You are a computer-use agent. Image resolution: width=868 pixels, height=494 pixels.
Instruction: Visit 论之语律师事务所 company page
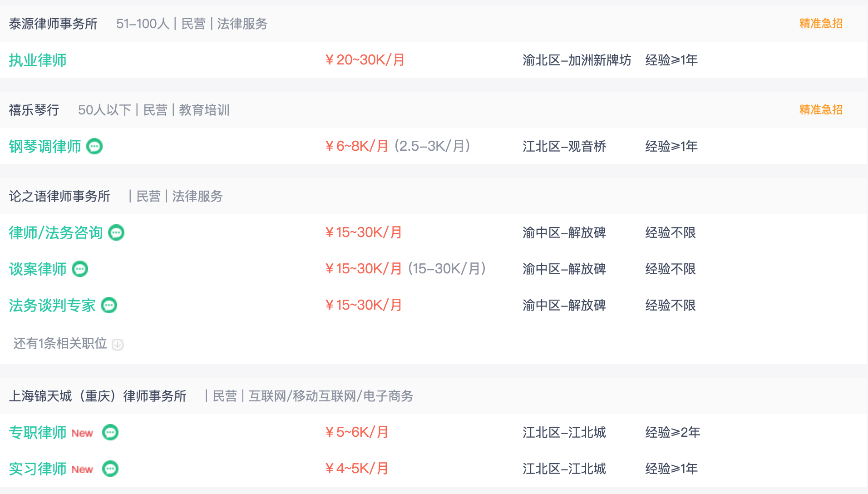[59, 196]
